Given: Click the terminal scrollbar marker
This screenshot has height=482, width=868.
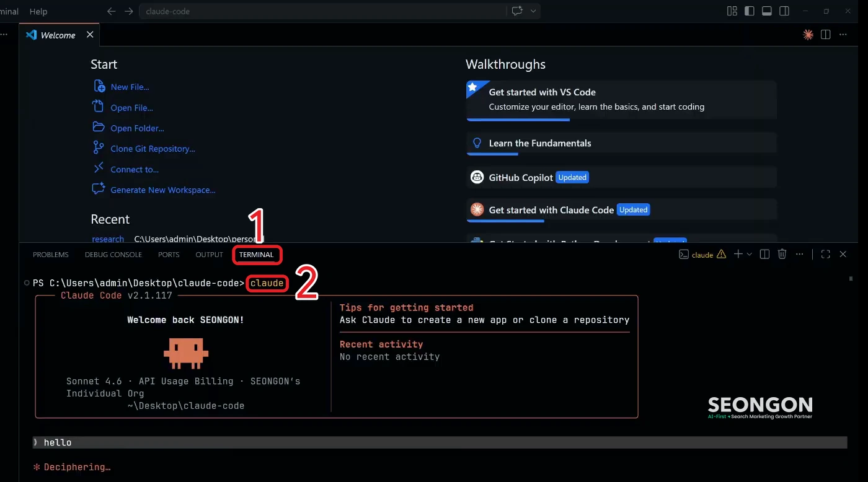Looking at the screenshot, I should (851, 279).
